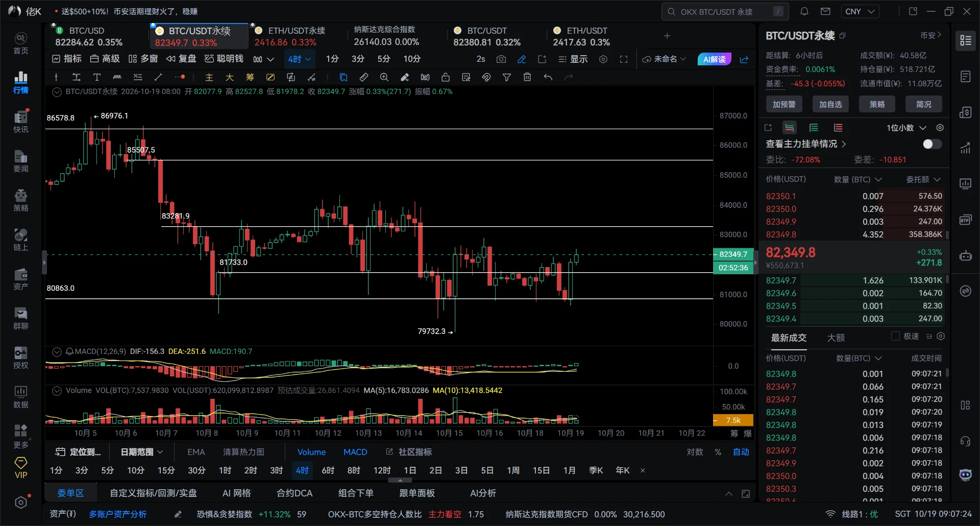Click the volume 7.5k orange marker
This screenshot has height=526, width=980.
point(733,420)
